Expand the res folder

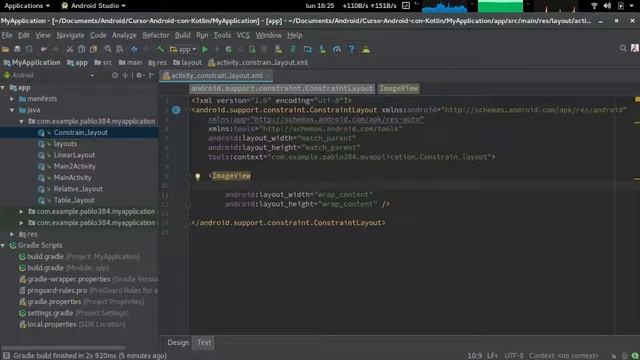12,234
